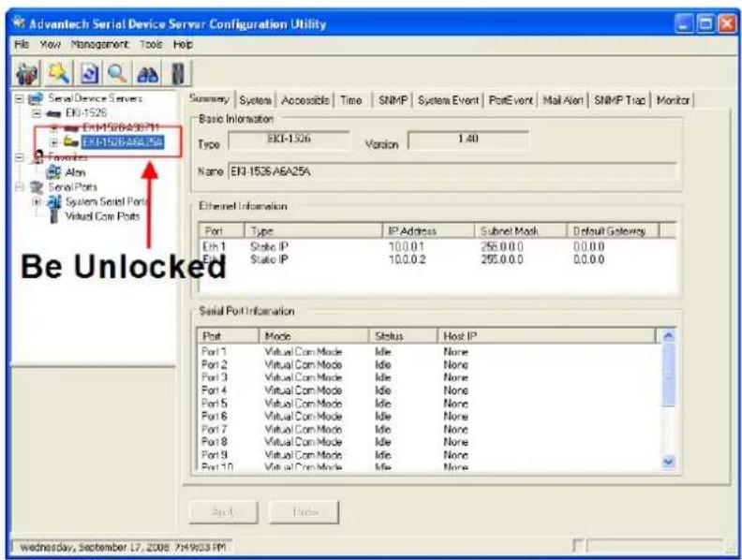
Task: Switch to the PortEvent tab
Action: pyautogui.click(x=512, y=100)
